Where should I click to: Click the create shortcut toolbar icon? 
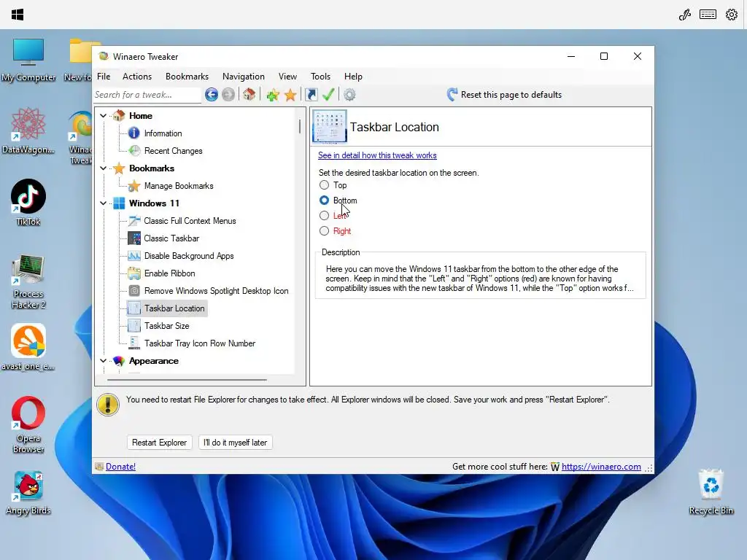pyautogui.click(x=311, y=95)
